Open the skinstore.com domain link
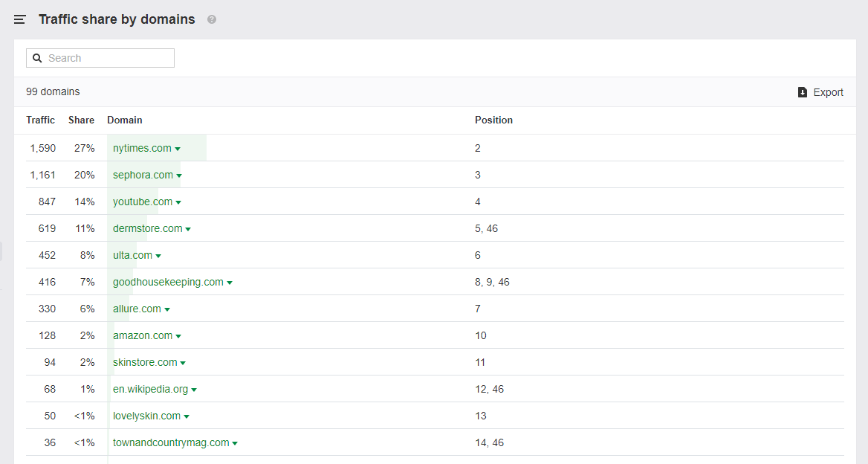The width and height of the screenshot is (868, 464). coord(145,362)
